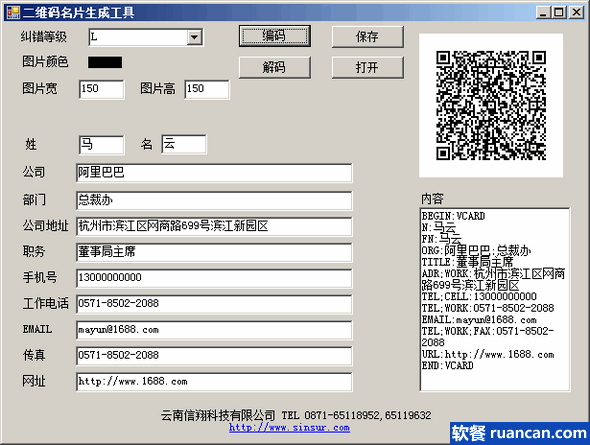The image size is (590, 445).
Task: Click the 纠错等级 combo box showing L
Action: 146,37
